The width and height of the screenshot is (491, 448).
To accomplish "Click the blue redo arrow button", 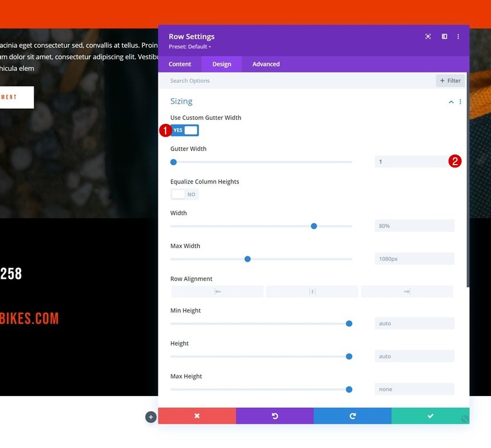I will point(352,416).
